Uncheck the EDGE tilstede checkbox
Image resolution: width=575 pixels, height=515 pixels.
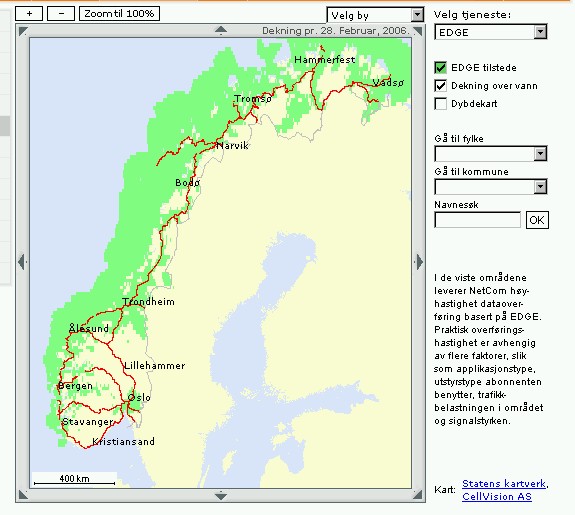tap(440, 67)
